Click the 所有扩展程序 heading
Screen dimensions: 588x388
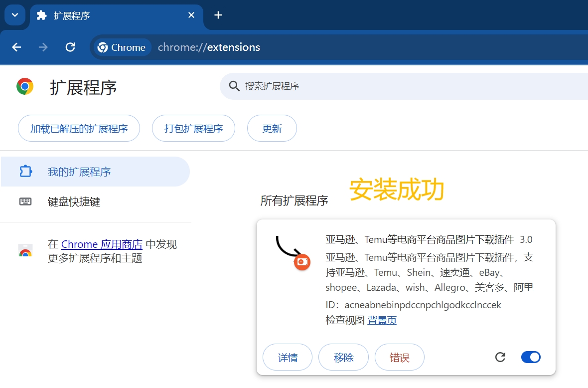pos(294,201)
